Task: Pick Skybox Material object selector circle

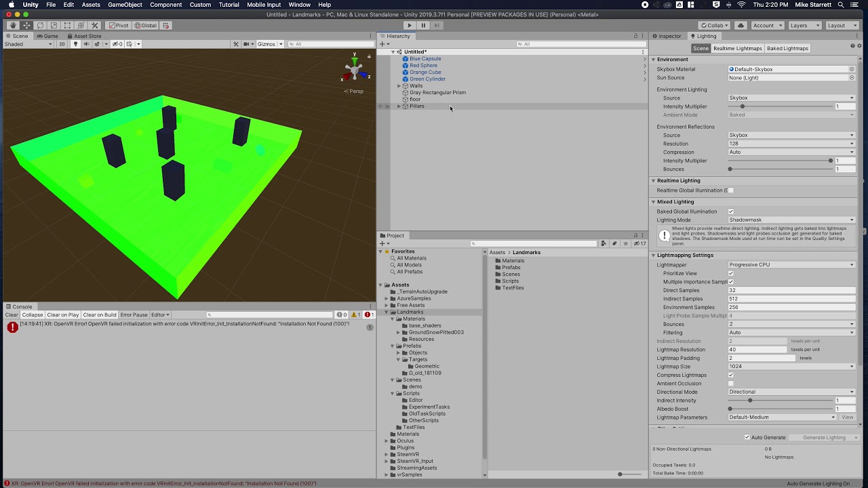Action: 852,69
